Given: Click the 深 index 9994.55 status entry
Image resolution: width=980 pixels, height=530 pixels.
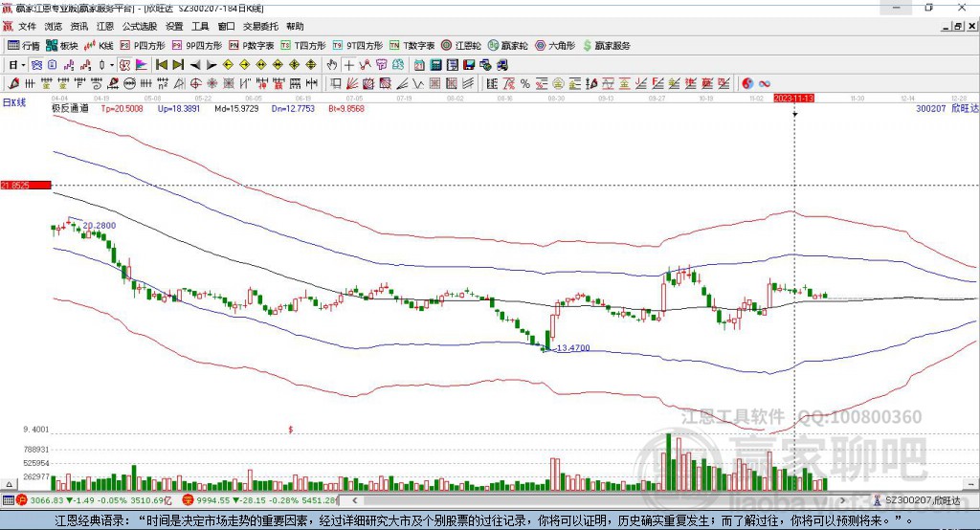Looking at the screenshot, I should 260,500.
